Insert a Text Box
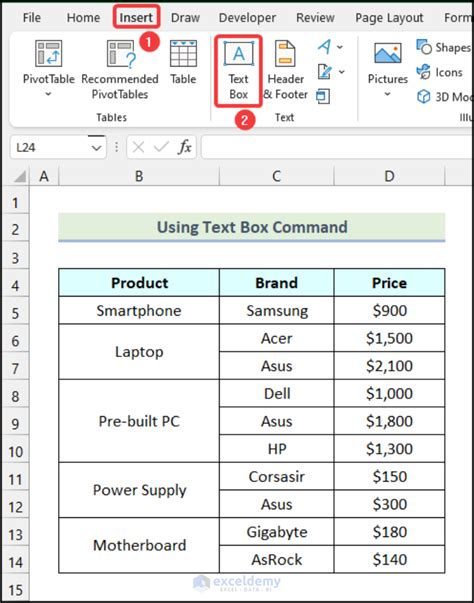Screen dimensions: 474x603 (238, 71)
